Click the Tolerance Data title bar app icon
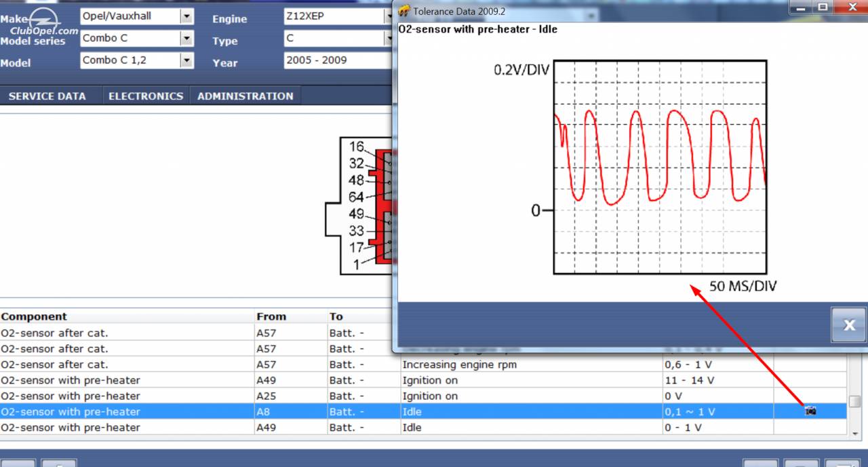 (x=404, y=11)
